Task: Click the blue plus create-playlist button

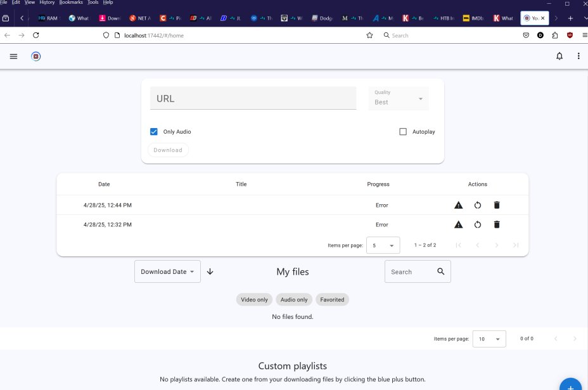Action: coord(570,385)
